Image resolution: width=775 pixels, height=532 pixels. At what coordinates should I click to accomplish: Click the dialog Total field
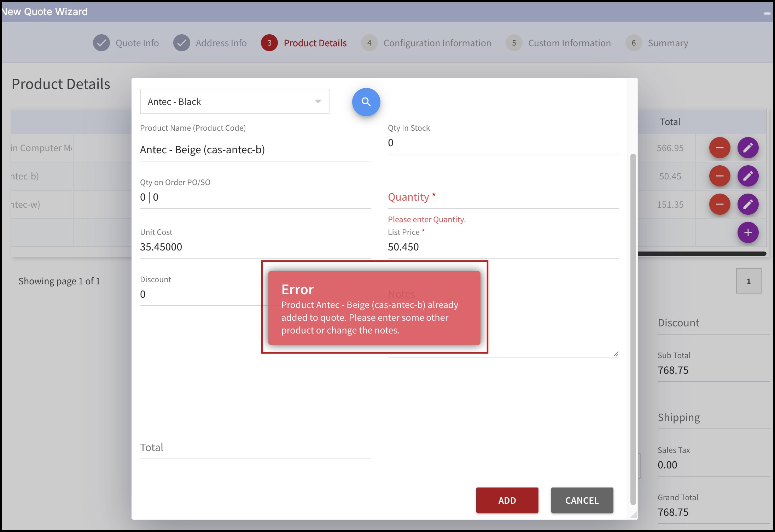[255, 448]
